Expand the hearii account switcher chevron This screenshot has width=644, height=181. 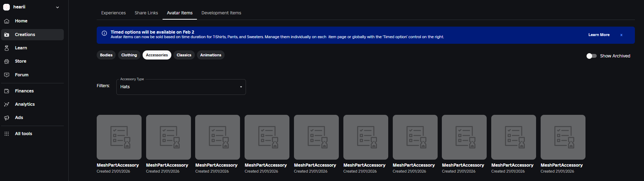tap(57, 7)
